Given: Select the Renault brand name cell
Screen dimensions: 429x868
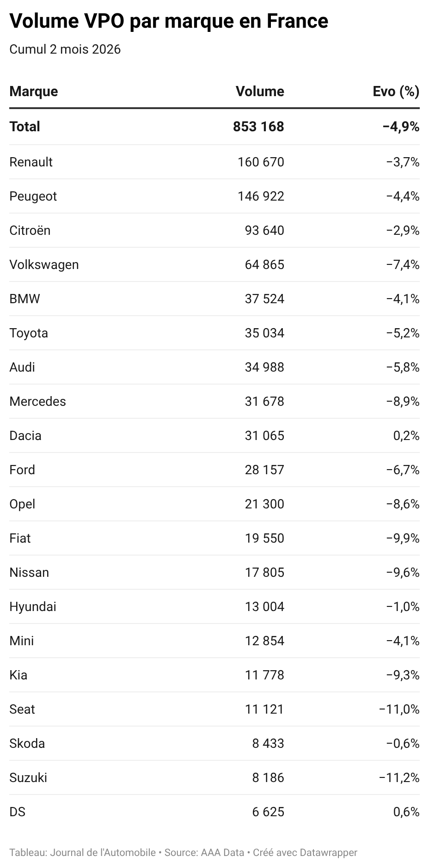Looking at the screenshot, I should 31,162.
